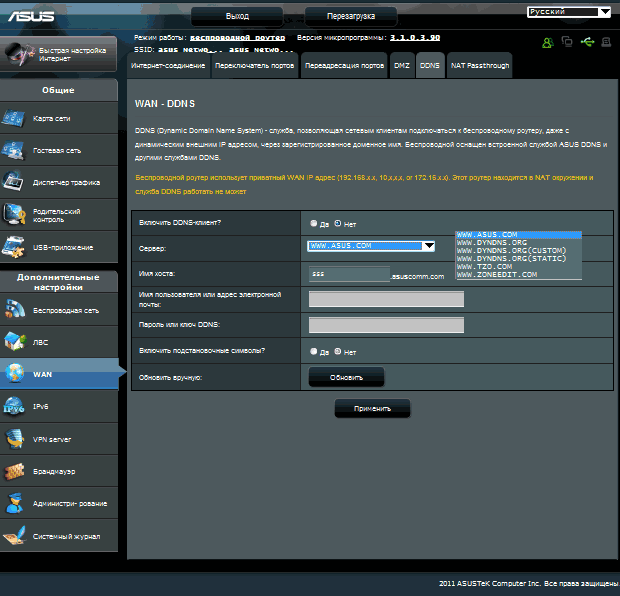Click the Применить (apply) button
620x596 pixels.
point(372,409)
